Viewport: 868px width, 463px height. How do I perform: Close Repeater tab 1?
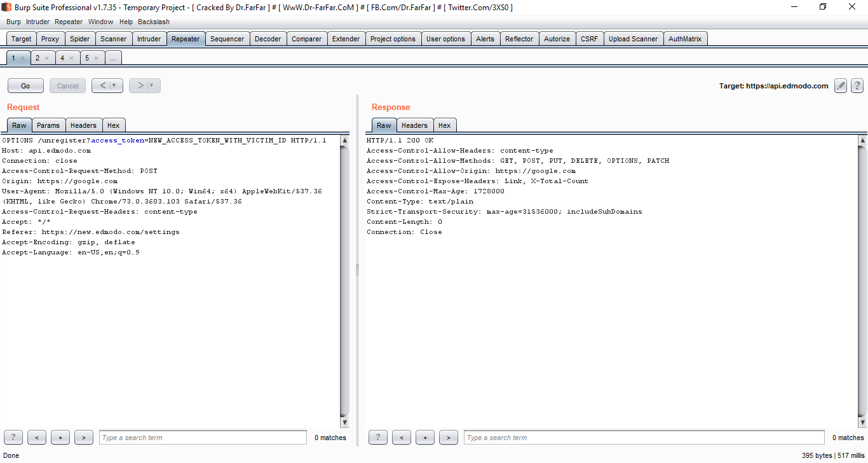click(22, 58)
